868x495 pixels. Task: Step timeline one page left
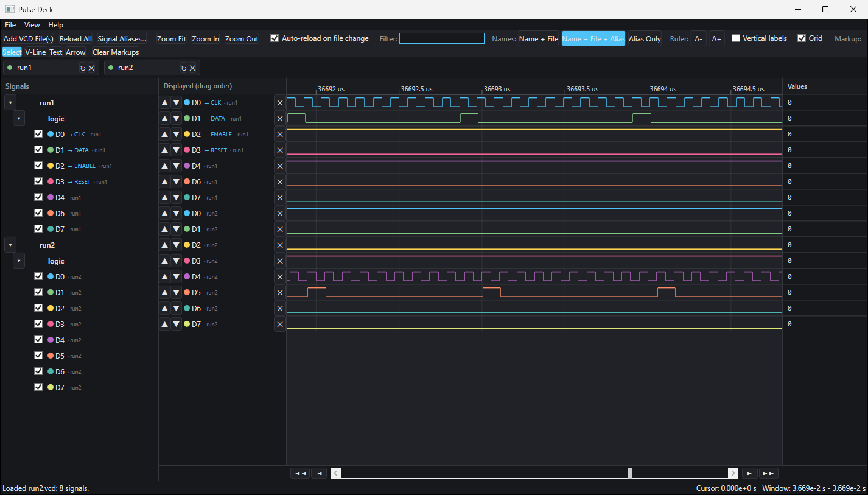point(319,473)
